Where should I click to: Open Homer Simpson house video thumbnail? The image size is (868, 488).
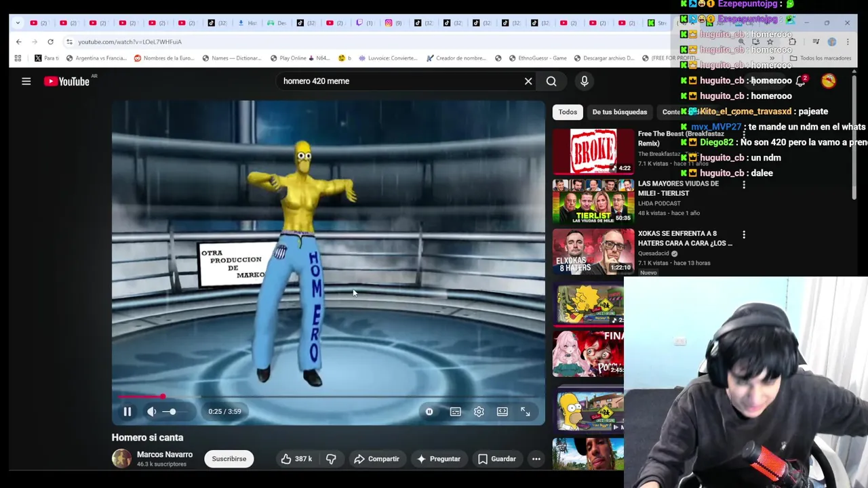tap(589, 410)
